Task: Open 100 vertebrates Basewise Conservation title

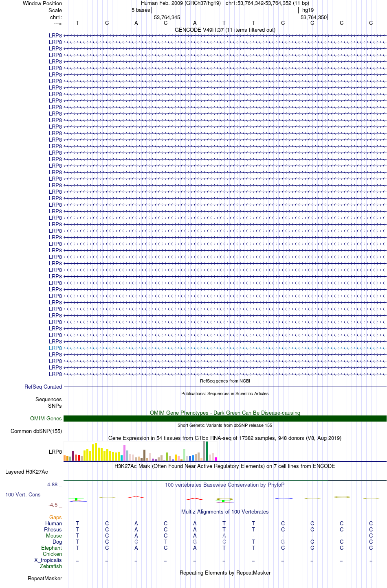Action: point(225,485)
